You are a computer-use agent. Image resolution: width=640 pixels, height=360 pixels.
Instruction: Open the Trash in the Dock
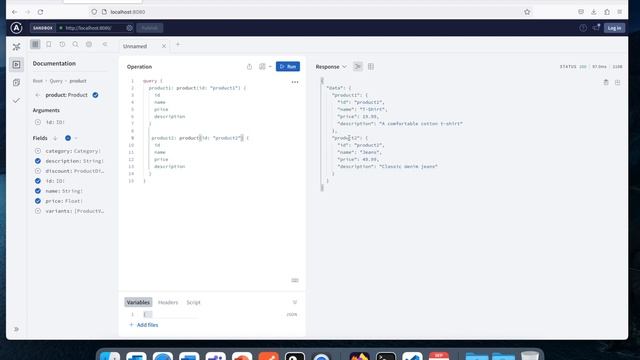[x=529, y=356]
